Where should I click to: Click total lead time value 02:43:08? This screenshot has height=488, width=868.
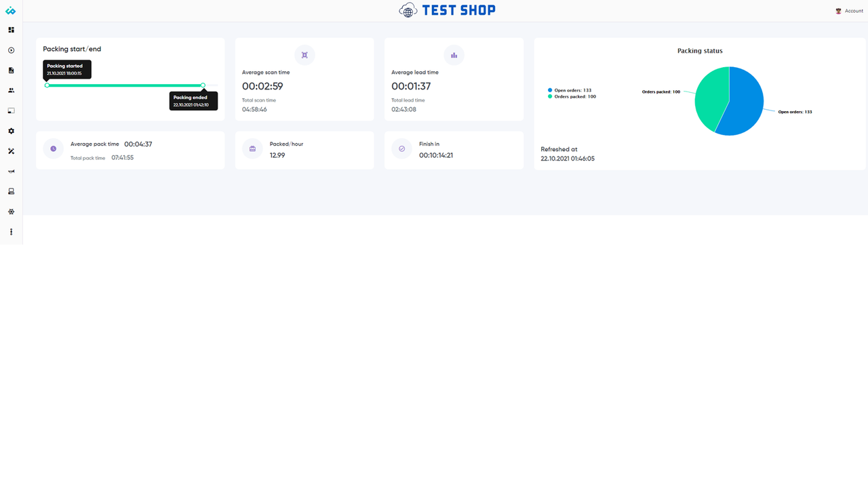tap(403, 109)
